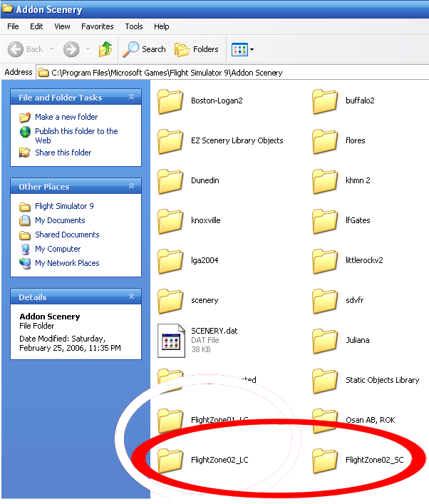Open the Forward history dropdown arrow

[88, 49]
